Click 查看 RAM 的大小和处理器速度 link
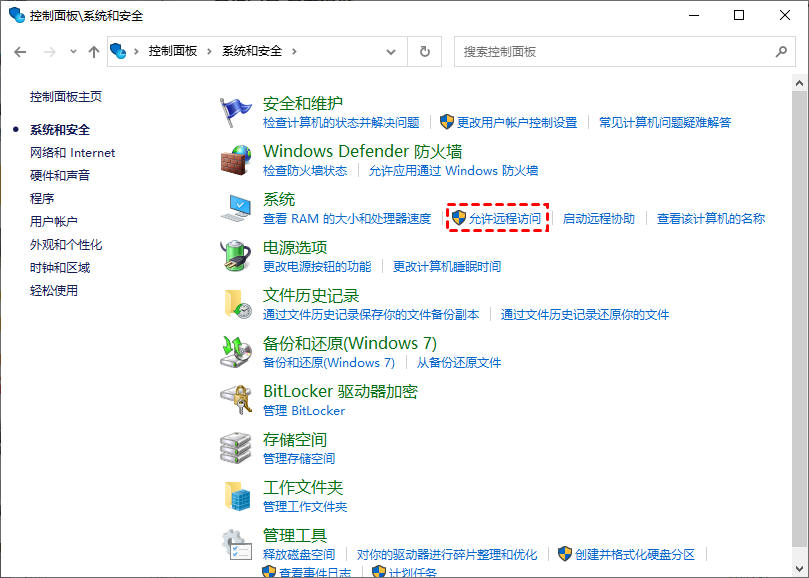Image resolution: width=809 pixels, height=578 pixels. 347,218
